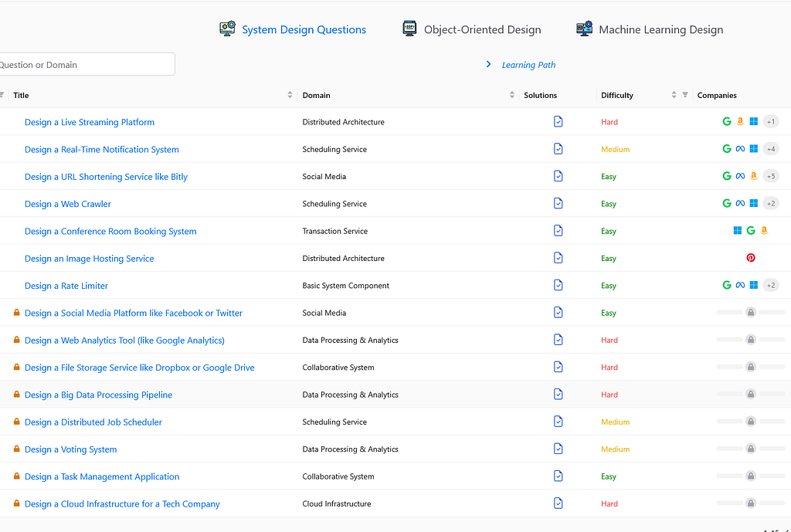
Task: Show the +5 more companies for URL Shortening
Action: [x=770, y=177]
